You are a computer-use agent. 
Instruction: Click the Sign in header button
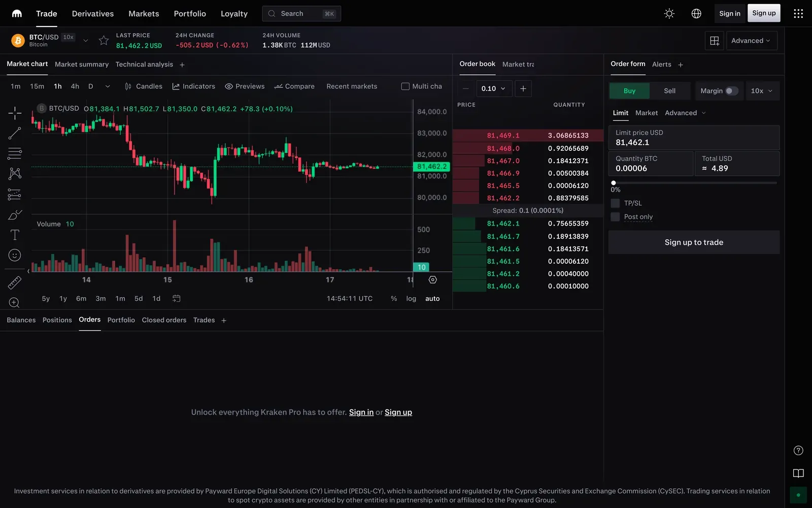pyautogui.click(x=730, y=14)
